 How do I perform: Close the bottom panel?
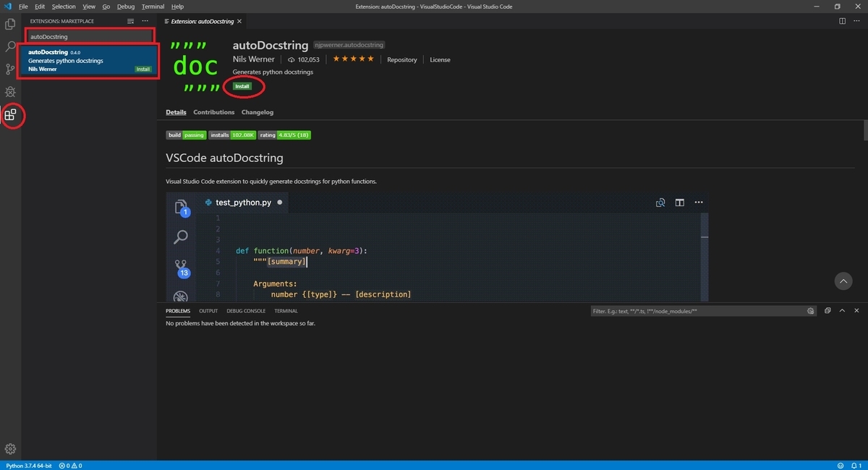point(856,311)
